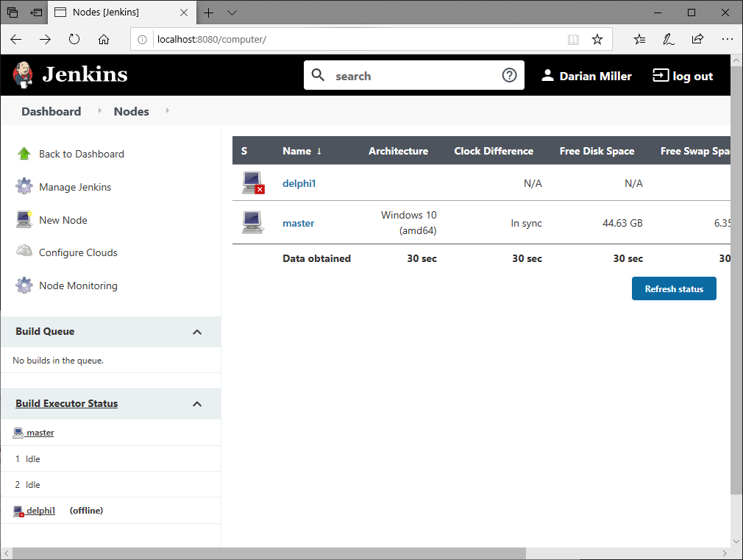Sort table by Free Disk Space column

[x=597, y=151]
